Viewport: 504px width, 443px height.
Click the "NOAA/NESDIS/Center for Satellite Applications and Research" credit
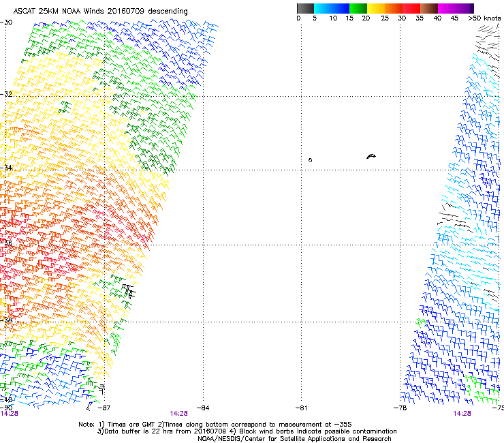(294, 439)
